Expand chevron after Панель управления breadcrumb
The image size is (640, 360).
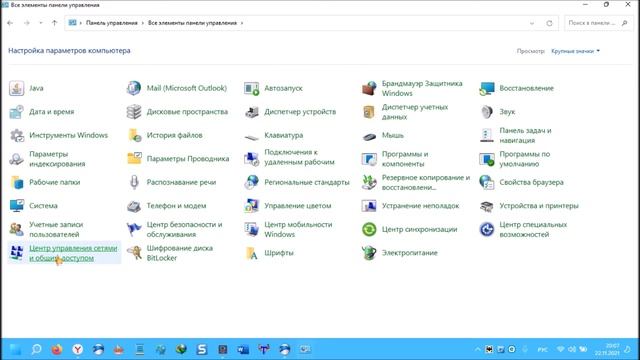pyautogui.click(x=143, y=23)
